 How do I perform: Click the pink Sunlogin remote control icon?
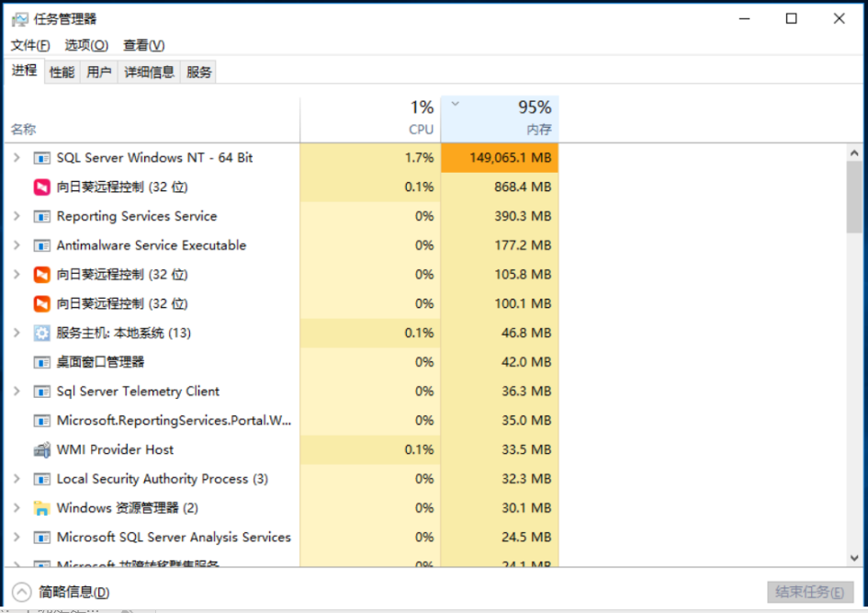click(x=41, y=187)
